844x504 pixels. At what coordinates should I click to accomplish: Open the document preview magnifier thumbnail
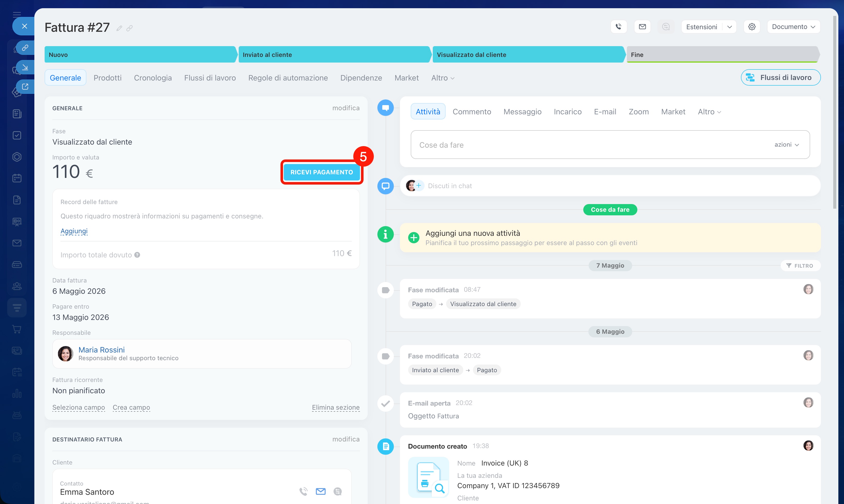tap(428, 477)
